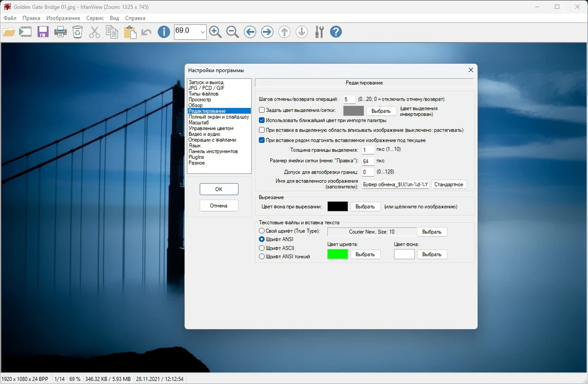
Task: Confirm settings with OK button
Action: 219,189
